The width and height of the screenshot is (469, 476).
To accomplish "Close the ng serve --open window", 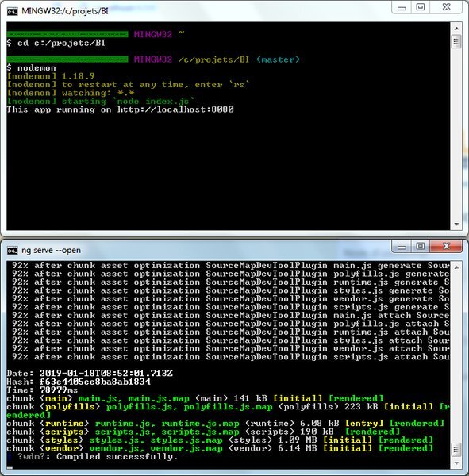I will tap(446, 247).
